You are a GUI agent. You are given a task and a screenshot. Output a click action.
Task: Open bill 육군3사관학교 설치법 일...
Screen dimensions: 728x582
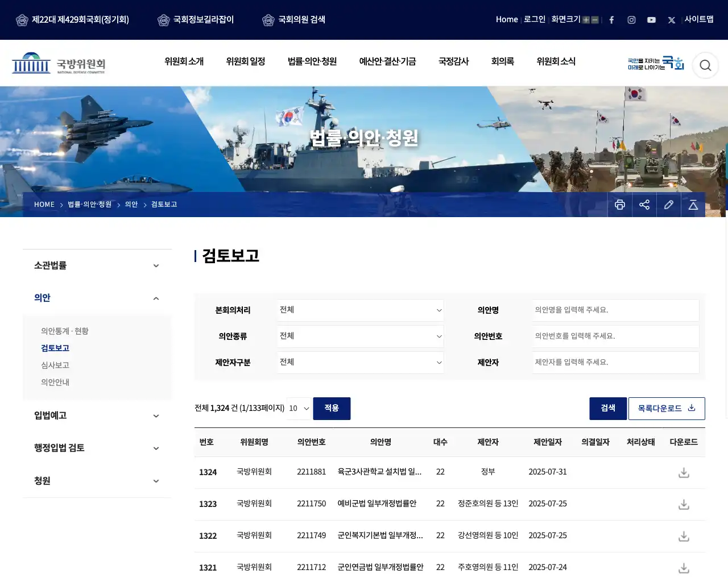point(380,472)
